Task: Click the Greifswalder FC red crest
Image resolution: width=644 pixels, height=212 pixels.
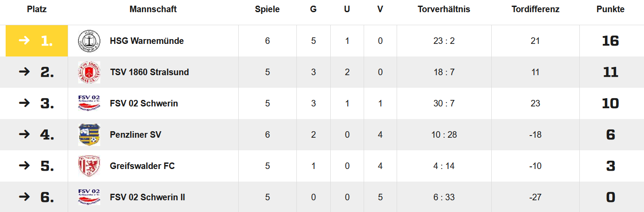Action: (89, 166)
